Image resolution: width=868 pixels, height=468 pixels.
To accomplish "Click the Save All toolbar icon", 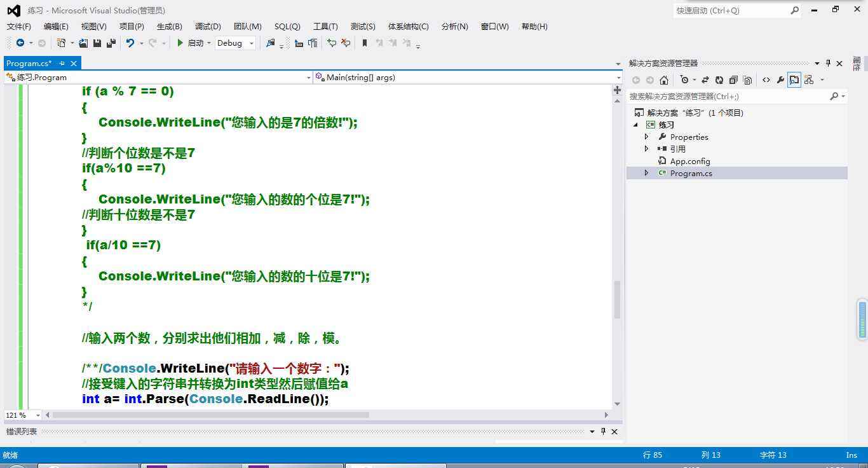I will (111, 43).
